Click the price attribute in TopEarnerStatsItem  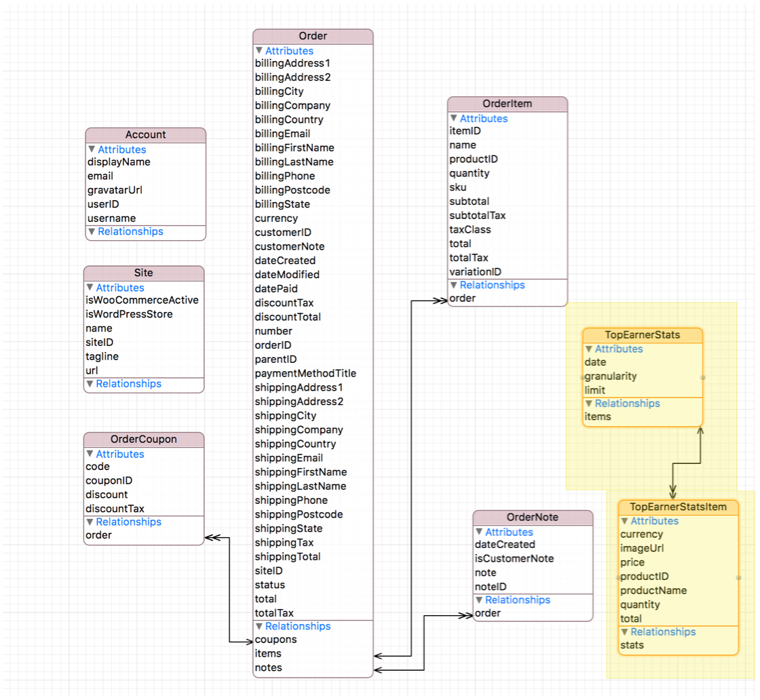[632, 562]
